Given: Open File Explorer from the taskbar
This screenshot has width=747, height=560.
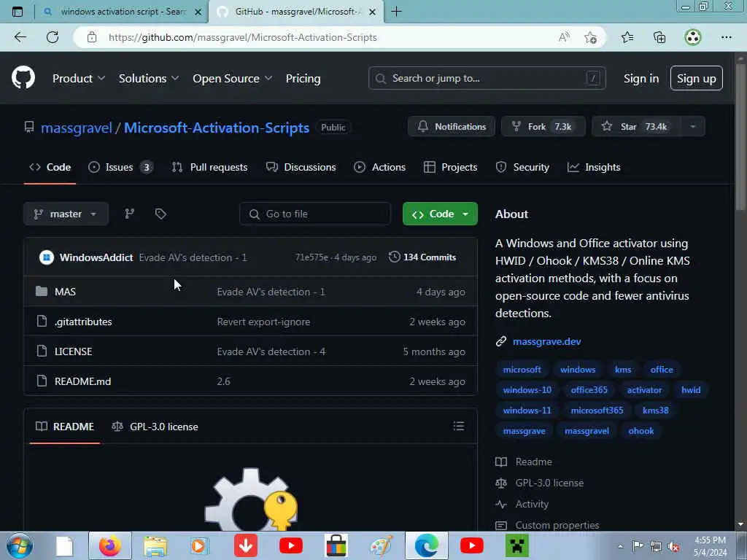Looking at the screenshot, I should pos(155,545).
